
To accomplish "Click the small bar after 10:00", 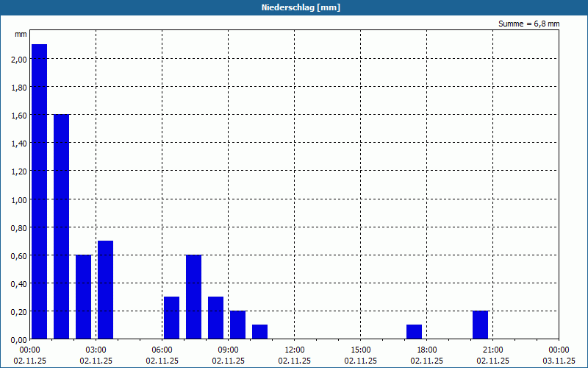I will (260, 332).
